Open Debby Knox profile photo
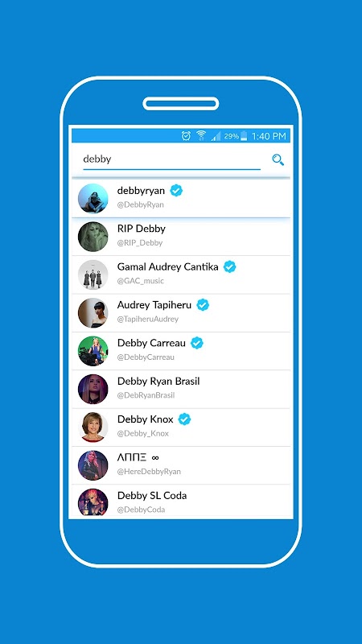The width and height of the screenshot is (362, 644). pyautogui.click(x=93, y=427)
